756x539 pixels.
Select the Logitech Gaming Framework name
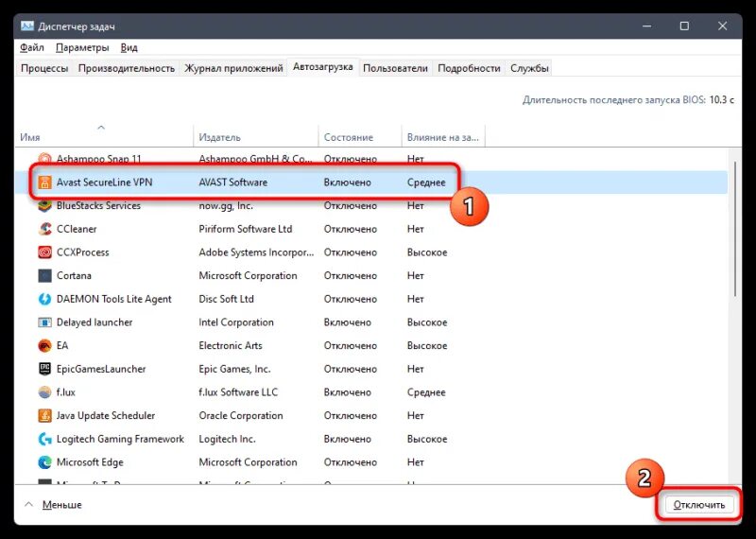click(x=120, y=439)
